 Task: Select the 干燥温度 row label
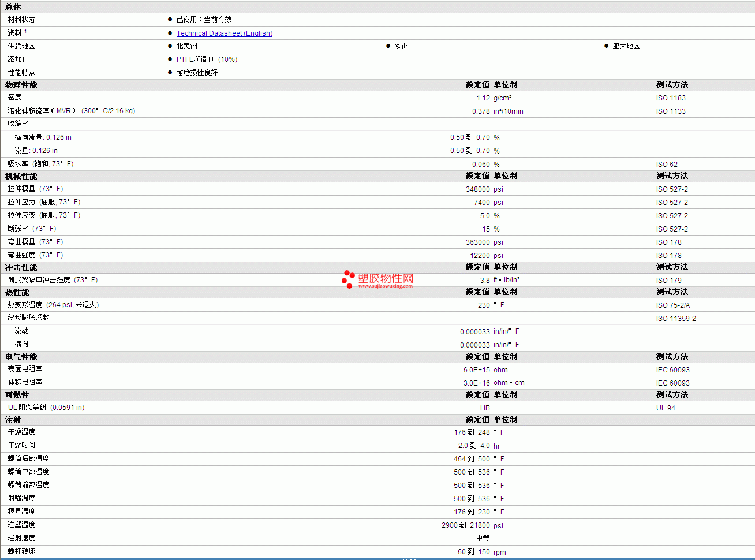21,432
